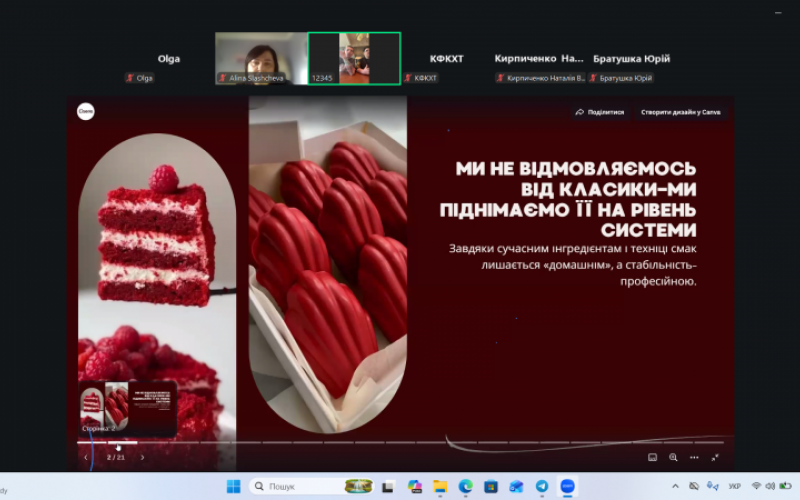The height and width of the screenshot is (500, 800).
Task: Click the Поділитися share button
Action: click(600, 112)
